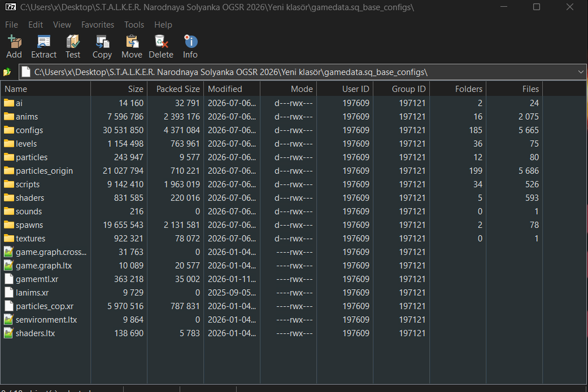The image size is (588, 392).
Task: Open the File menu
Action: 11,25
